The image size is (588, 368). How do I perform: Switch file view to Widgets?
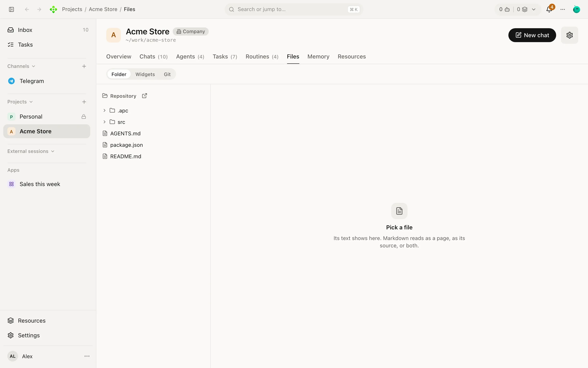(145, 74)
